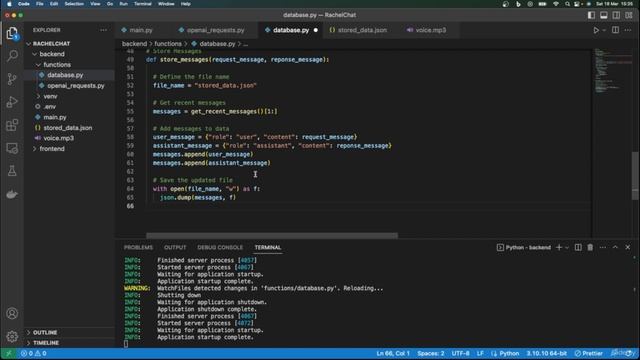Maximize terminal panel with chevron up
Viewport: 640px width, 360px height.
coord(615,247)
